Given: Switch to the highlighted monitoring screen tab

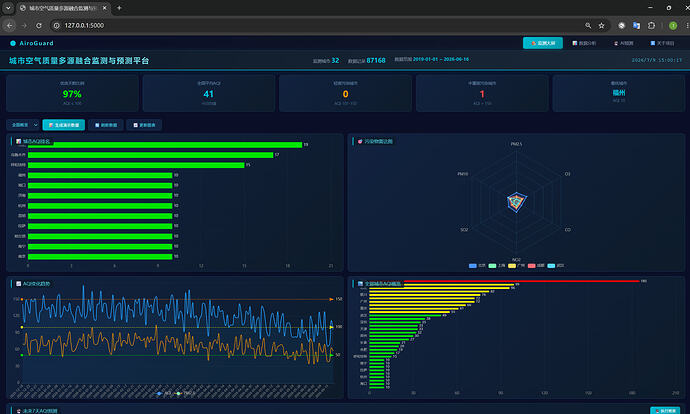Looking at the screenshot, I should tap(543, 43).
